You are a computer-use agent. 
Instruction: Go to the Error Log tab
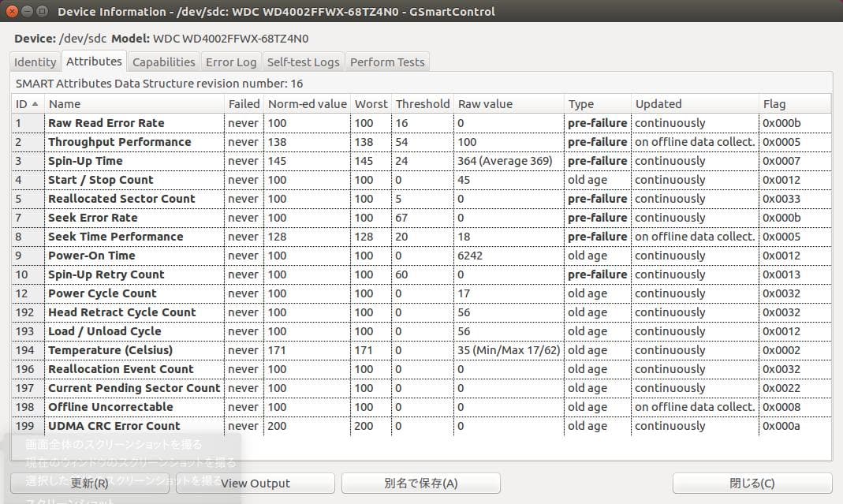point(230,62)
